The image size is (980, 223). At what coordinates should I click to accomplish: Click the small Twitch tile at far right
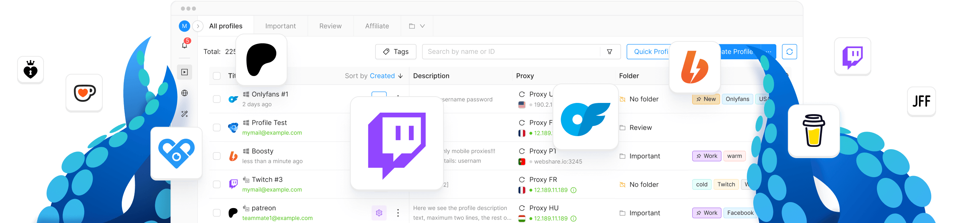(852, 56)
